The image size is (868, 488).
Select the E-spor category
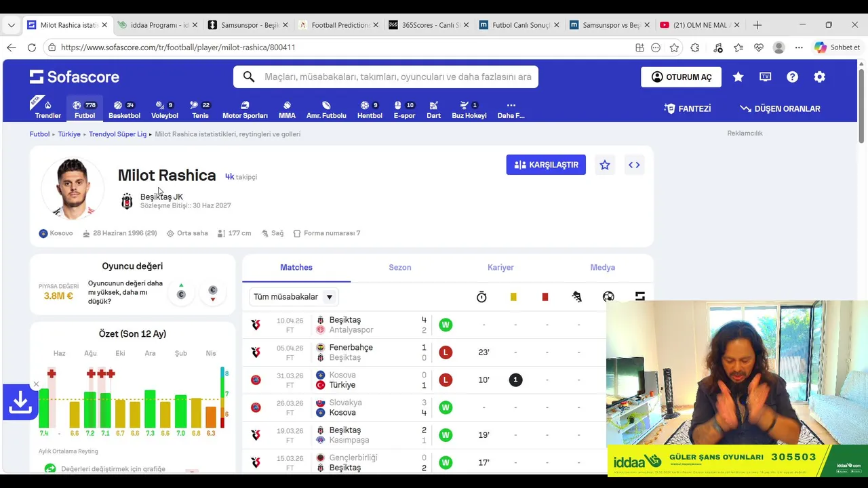click(x=404, y=110)
